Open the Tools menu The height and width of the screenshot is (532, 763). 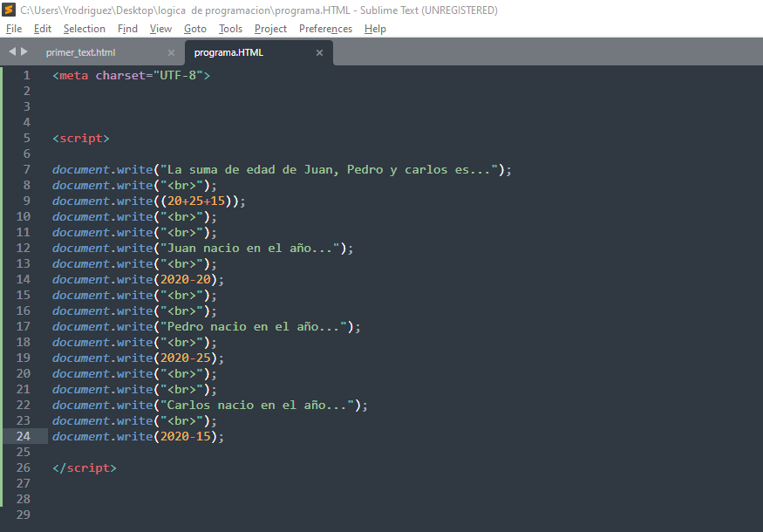click(x=231, y=29)
